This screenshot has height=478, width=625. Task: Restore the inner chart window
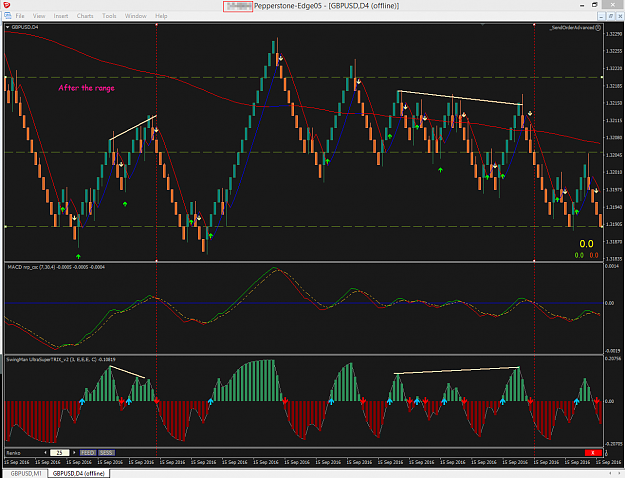[x=611, y=16]
